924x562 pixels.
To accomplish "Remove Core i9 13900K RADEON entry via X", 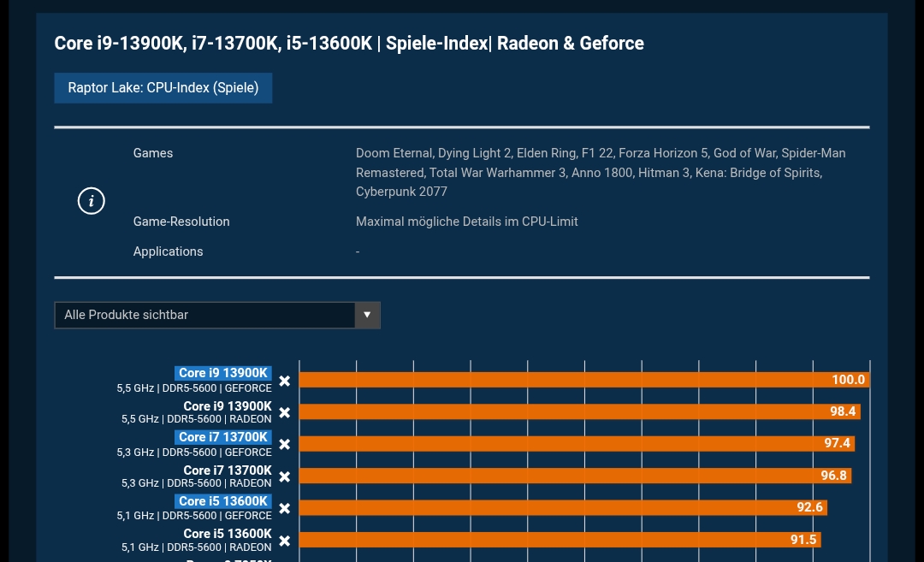I will (285, 412).
